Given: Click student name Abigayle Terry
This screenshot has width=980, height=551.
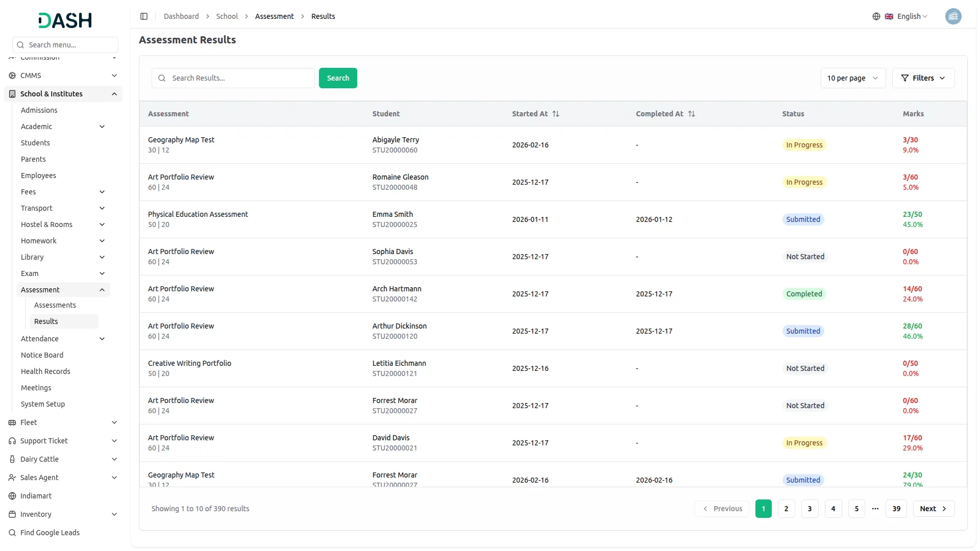Looking at the screenshot, I should 396,140.
